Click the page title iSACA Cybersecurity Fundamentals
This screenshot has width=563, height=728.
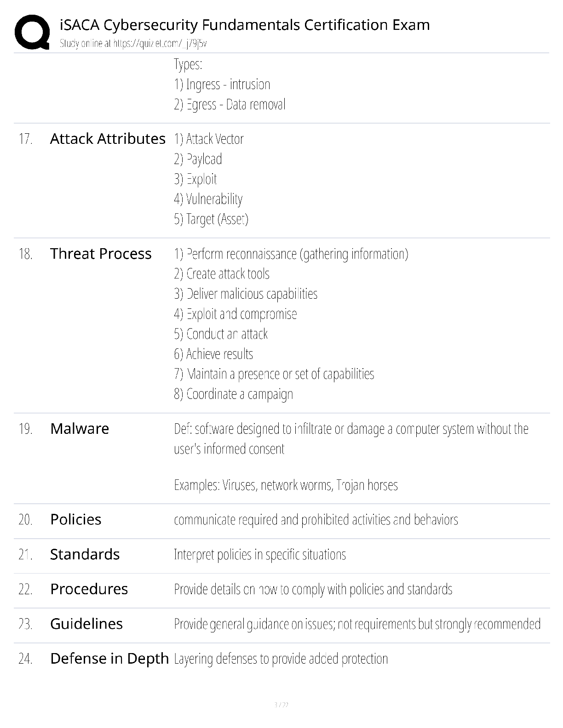tap(245, 25)
